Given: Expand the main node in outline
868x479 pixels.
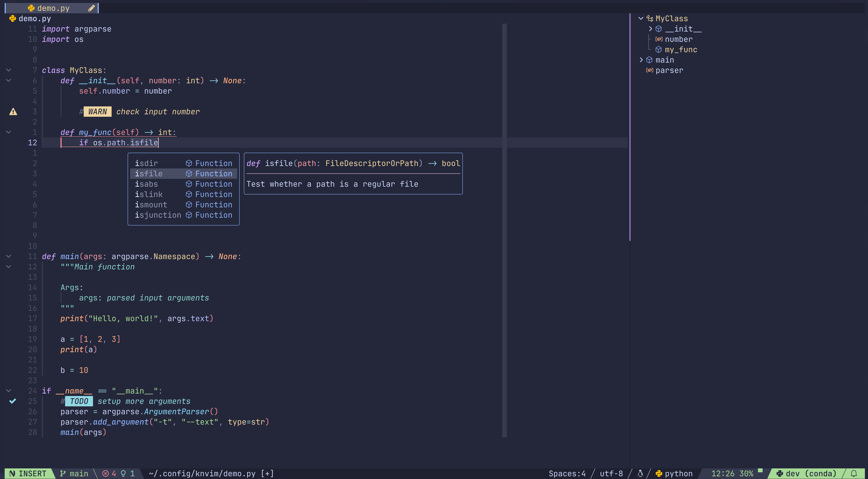Looking at the screenshot, I should pos(641,60).
